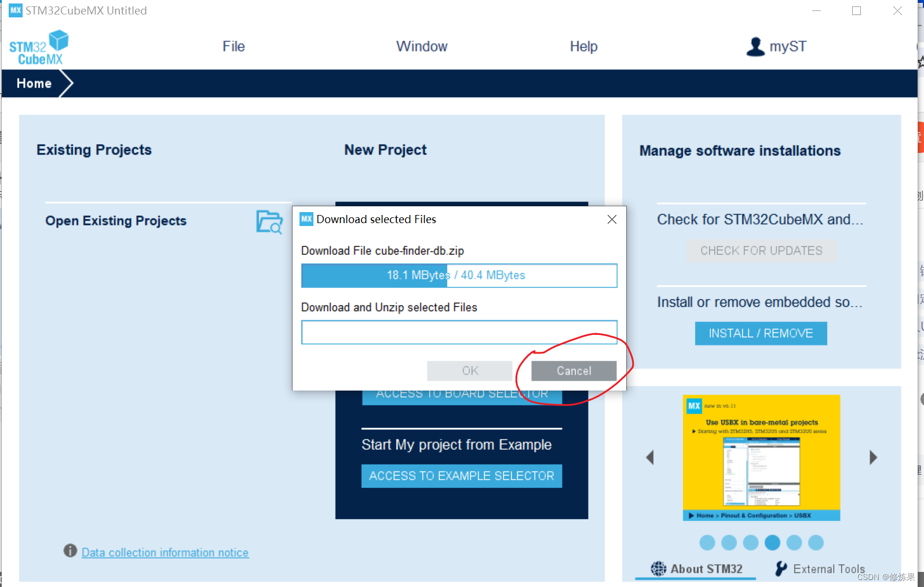Image resolution: width=924 pixels, height=587 pixels.
Task: Close the Download selected Files dialog
Action: [x=612, y=219]
